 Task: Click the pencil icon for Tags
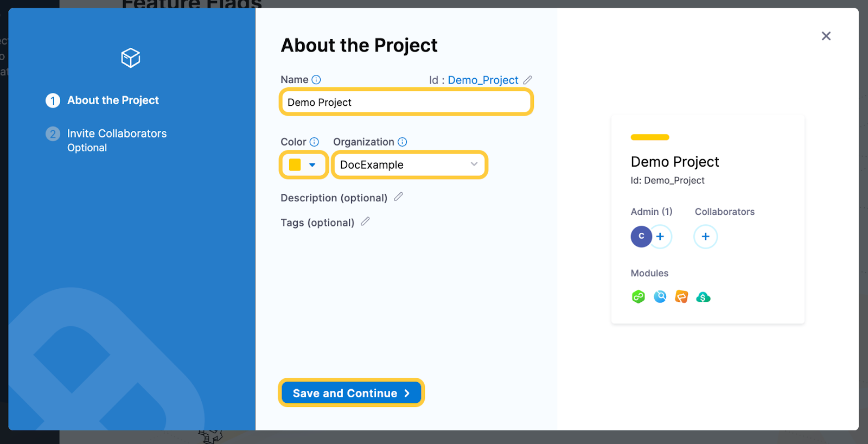pos(365,221)
